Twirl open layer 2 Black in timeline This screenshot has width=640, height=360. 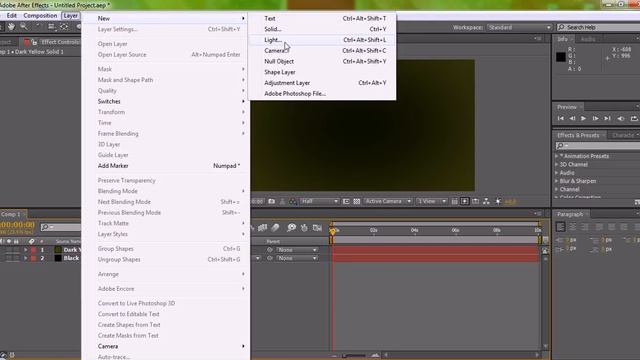tap(26, 258)
